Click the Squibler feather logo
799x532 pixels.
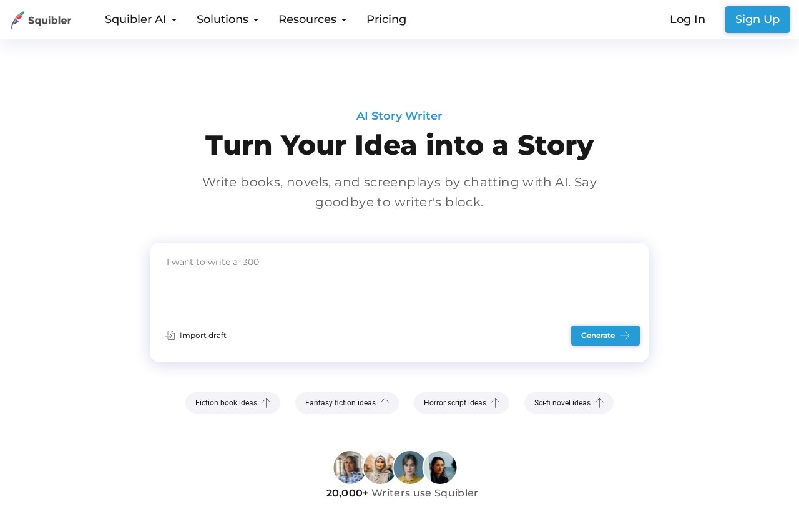tap(17, 20)
